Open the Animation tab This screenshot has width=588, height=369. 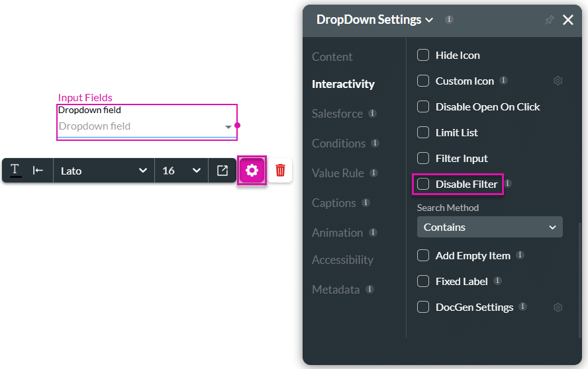tap(338, 233)
